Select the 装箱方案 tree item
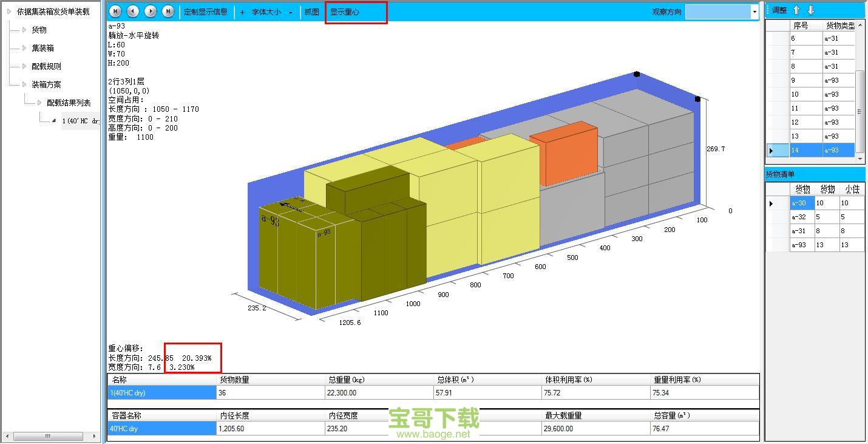The width and height of the screenshot is (868, 444). [47, 84]
